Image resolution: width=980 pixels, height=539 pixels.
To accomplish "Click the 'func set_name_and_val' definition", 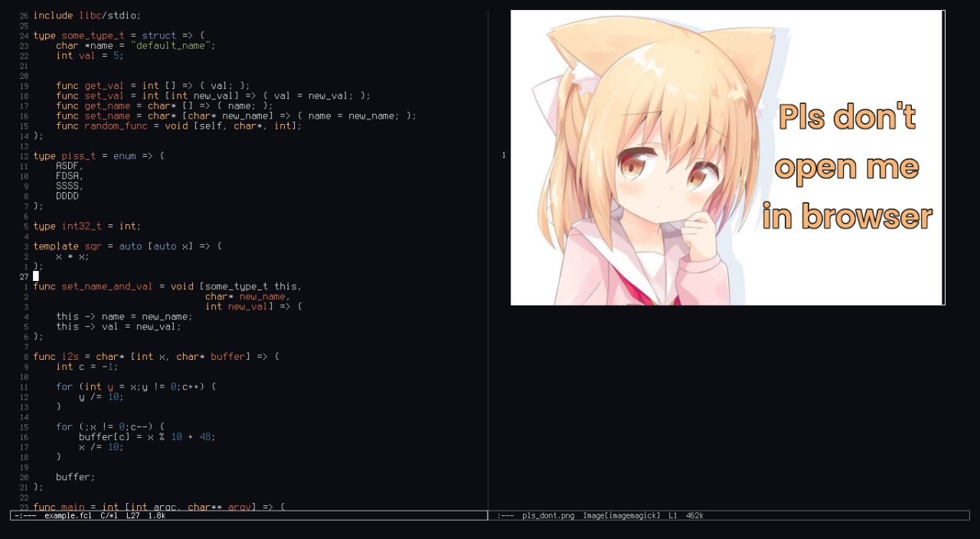I will (x=167, y=286).
